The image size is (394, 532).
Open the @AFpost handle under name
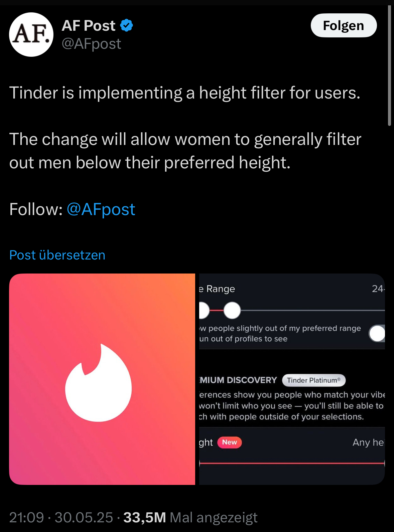tap(91, 44)
